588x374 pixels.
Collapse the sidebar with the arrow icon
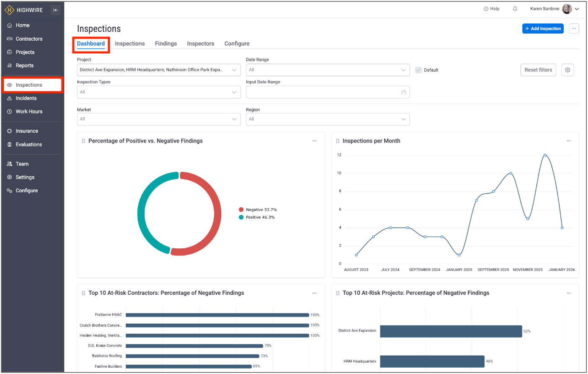(55, 10)
